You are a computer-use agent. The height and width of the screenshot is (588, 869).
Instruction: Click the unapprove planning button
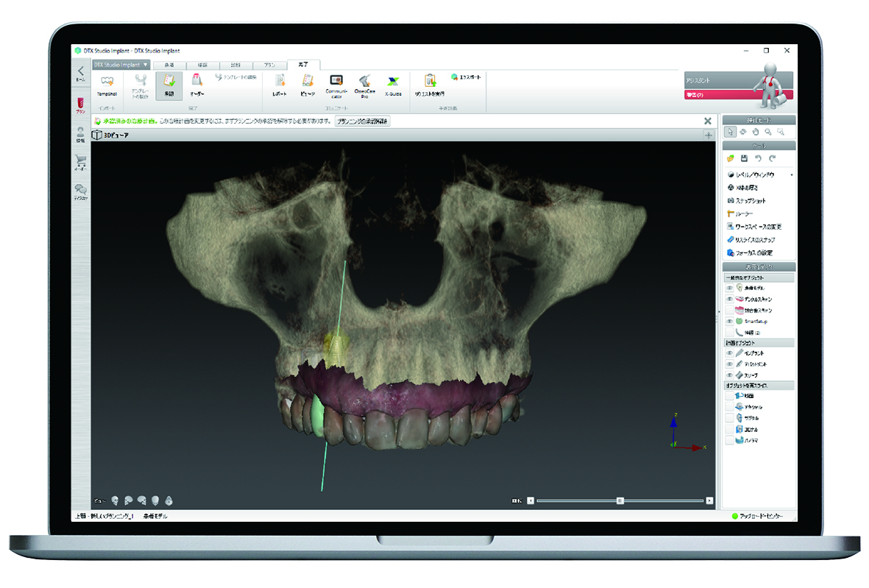pos(362,121)
